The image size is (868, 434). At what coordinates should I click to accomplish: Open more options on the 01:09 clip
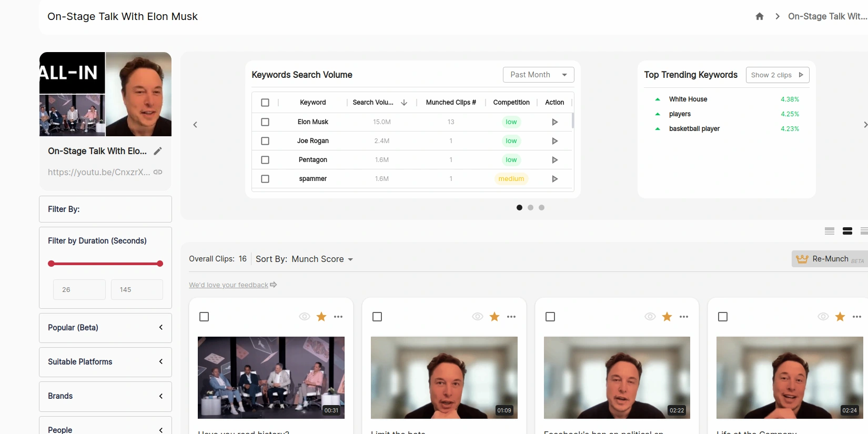coord(511,317)
